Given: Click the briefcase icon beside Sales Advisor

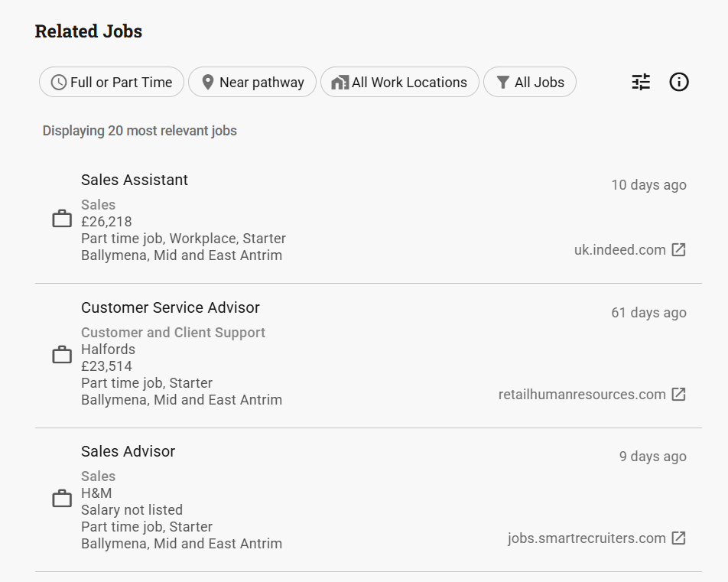Looking at the screenshot, I should (62, 499).
